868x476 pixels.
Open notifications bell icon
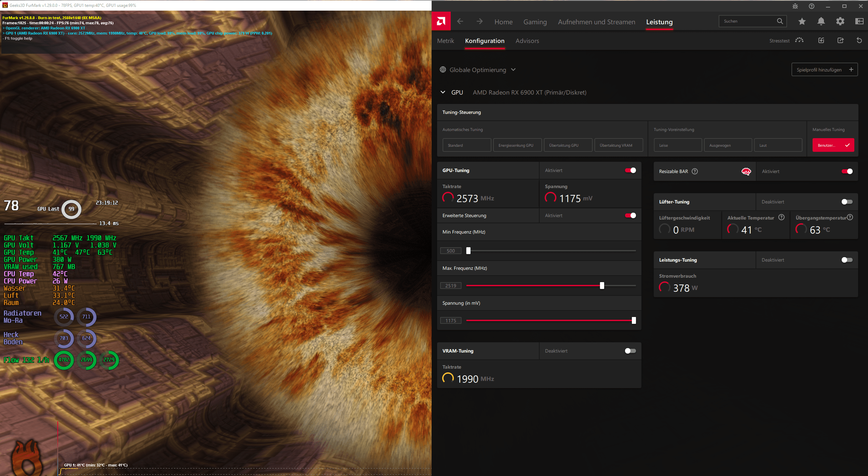821,22
